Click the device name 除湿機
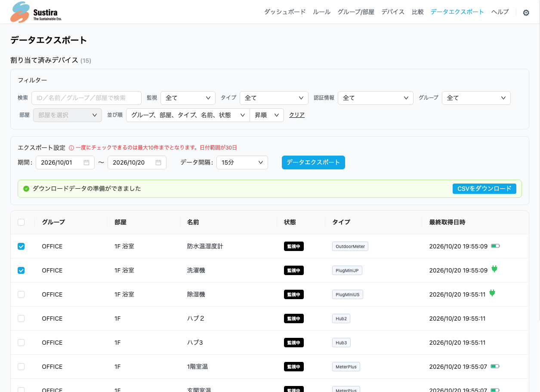This screenshot has width=540, height=392. [196, 294]
